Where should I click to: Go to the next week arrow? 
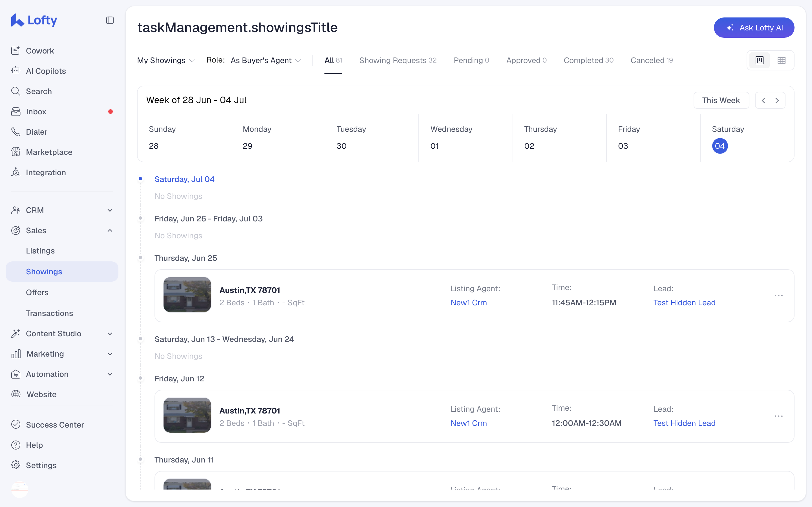point(777,101)
